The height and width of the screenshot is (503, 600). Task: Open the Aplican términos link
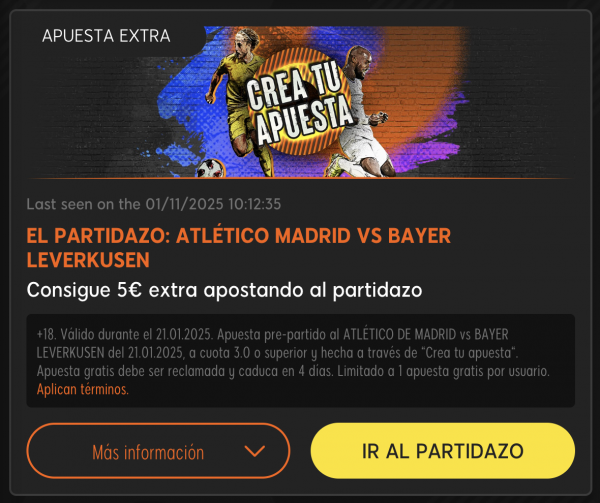click(x=83, y=389)
